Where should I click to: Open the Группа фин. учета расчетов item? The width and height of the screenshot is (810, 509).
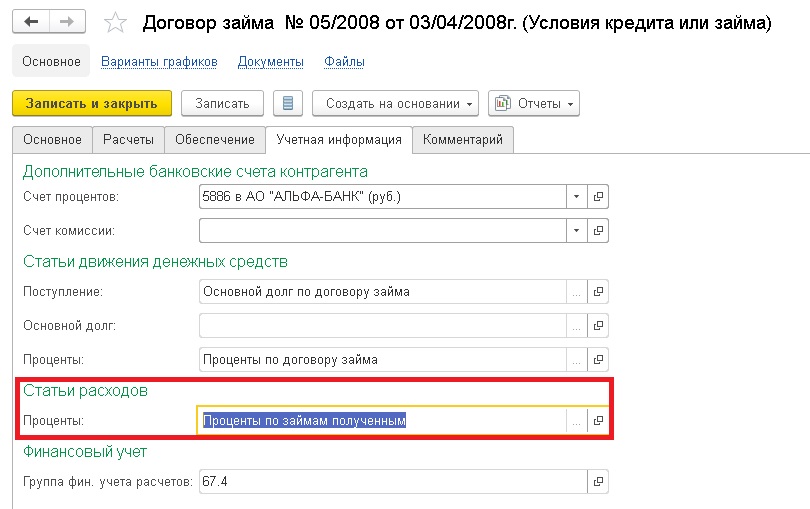598,482
